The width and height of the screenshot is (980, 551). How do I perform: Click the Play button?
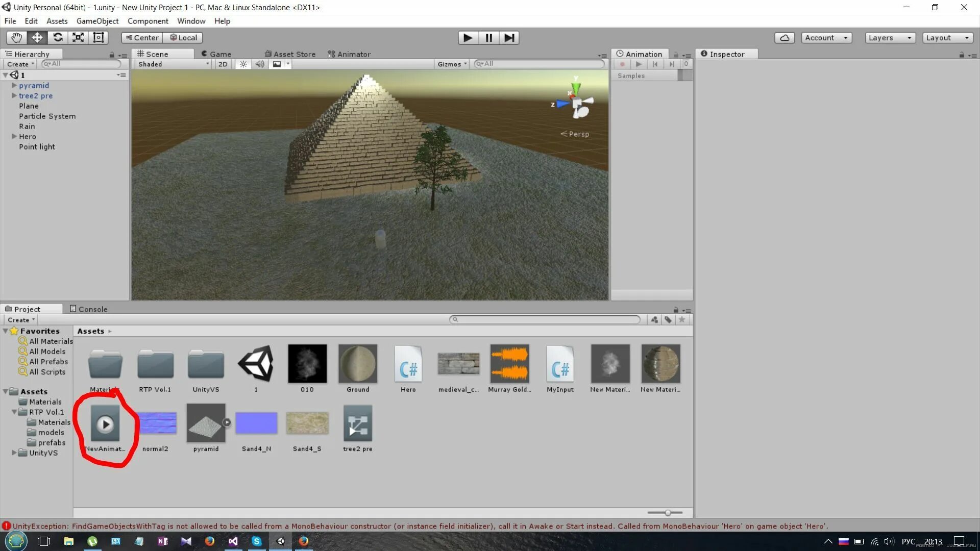468,38
